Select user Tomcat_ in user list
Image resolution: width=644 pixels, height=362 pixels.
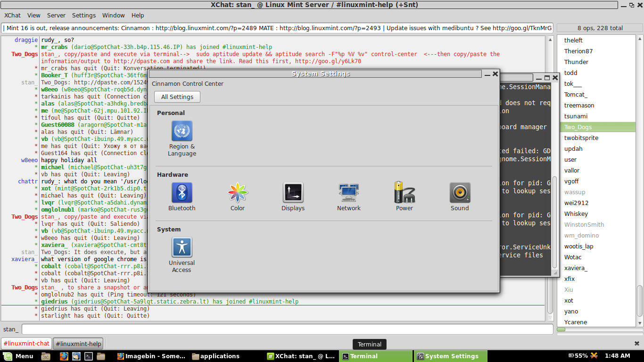(576, 94)
